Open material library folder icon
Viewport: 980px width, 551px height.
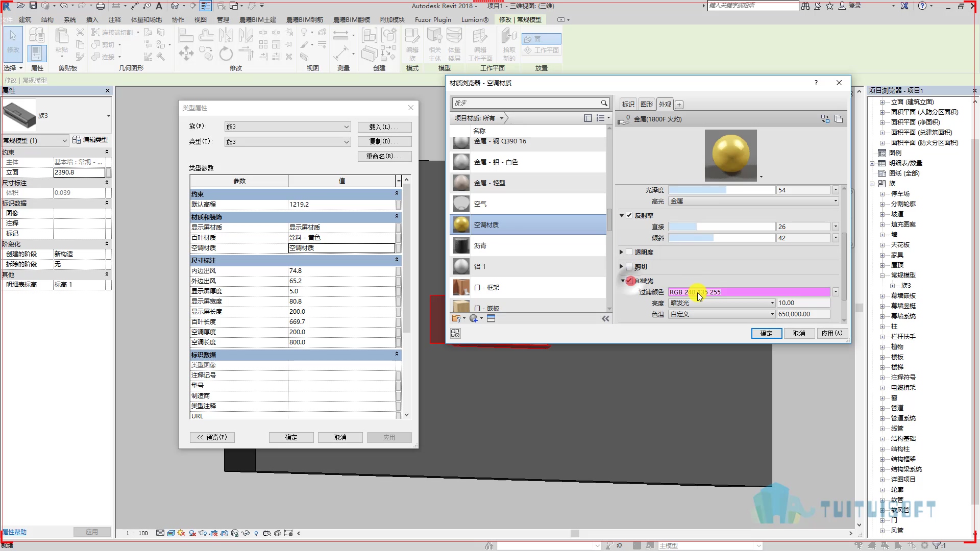click(x=458, y=318)
